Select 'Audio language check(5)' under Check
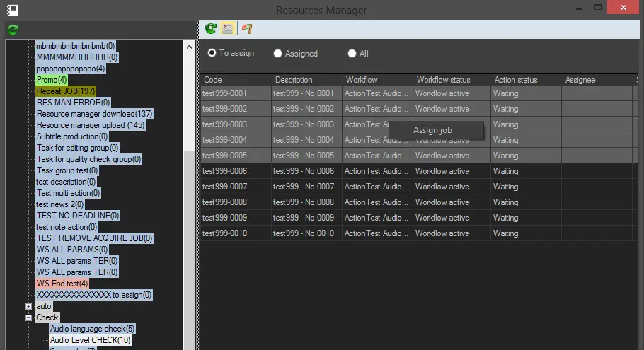The height and width of the screenshot is (350, 644). coord(92,329)
